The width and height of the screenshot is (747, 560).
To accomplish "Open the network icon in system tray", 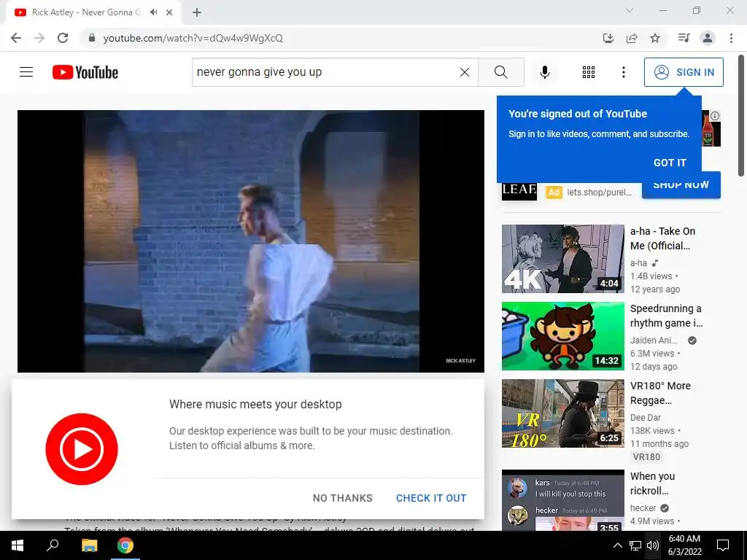I will 635,545.
